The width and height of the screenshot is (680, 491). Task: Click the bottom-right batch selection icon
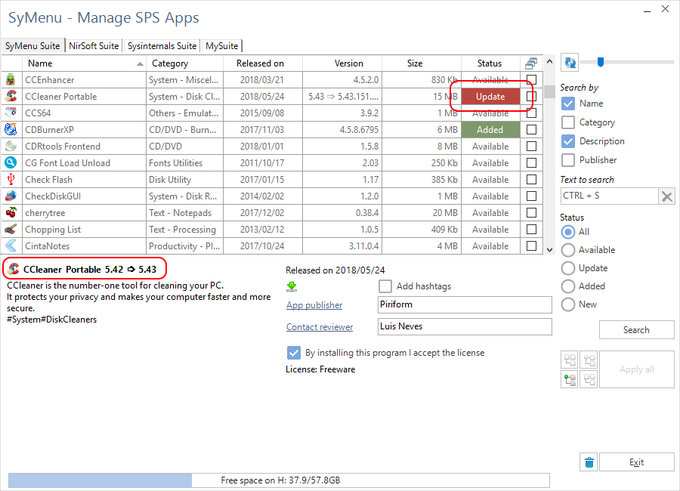pos(589,380)
